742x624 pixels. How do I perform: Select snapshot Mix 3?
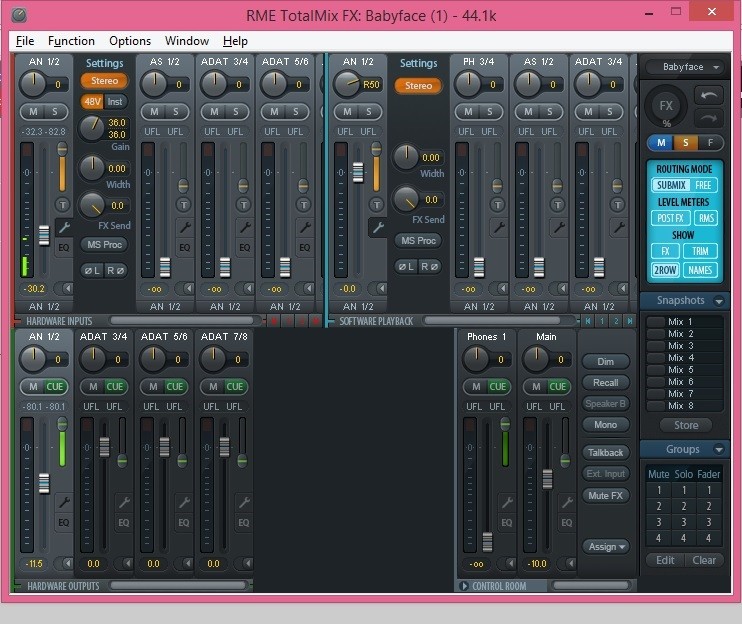684,346
